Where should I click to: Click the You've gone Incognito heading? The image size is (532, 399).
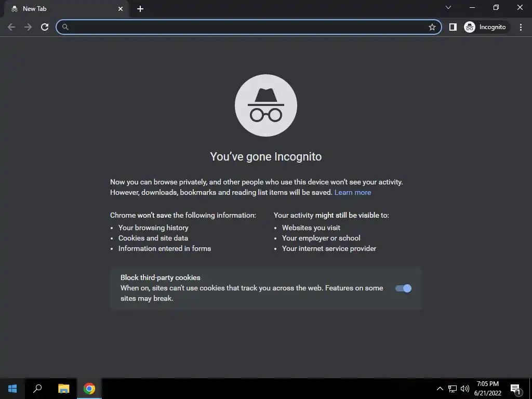266,157
